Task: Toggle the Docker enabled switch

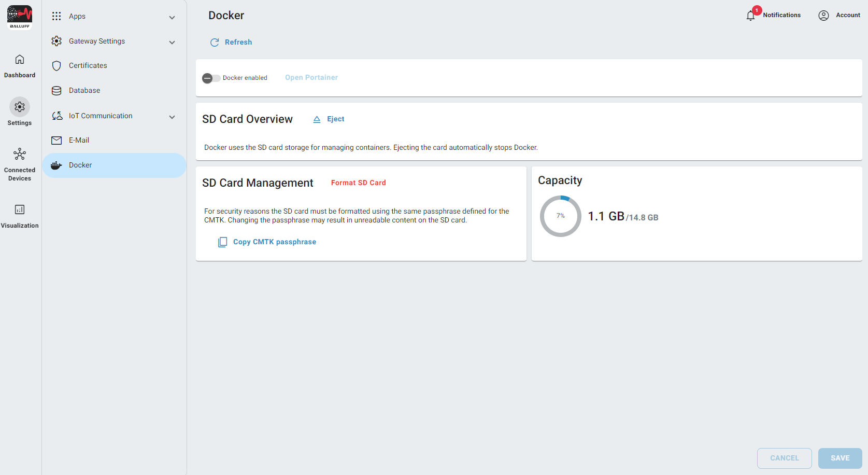Action: 211,78
